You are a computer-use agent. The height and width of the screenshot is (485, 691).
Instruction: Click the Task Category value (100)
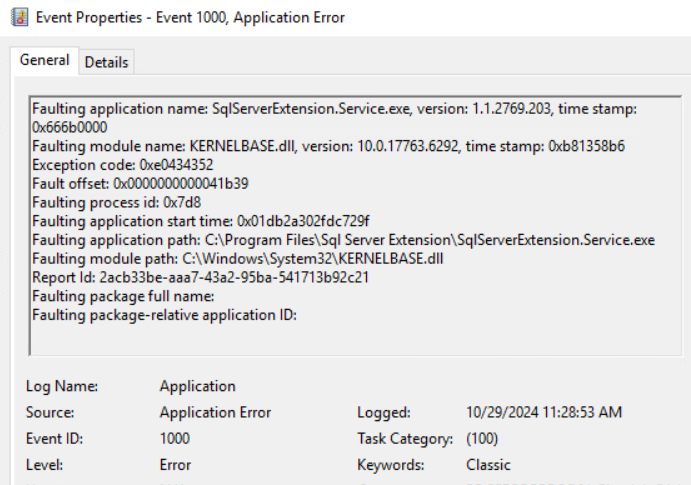482,439
